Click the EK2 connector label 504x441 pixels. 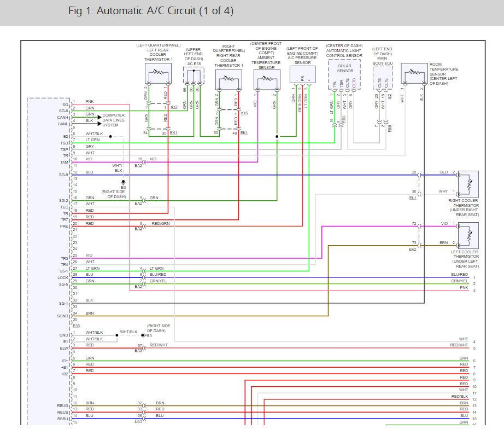click(413, 249)
